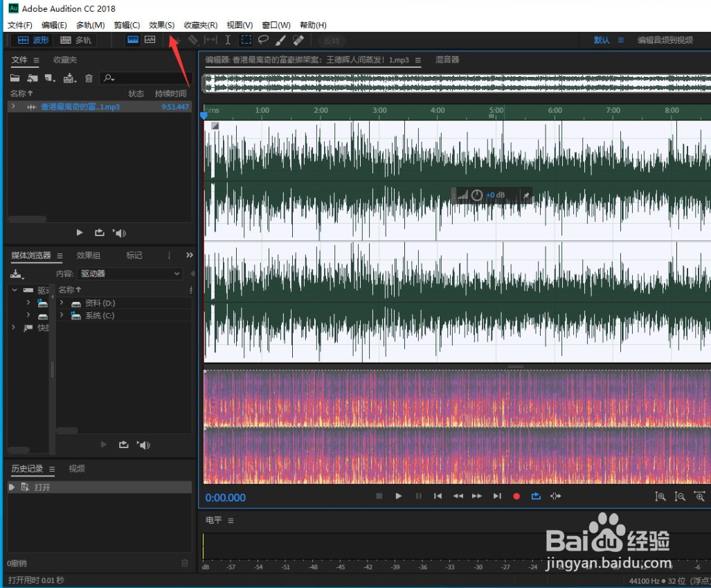Viewport: 711px width, 588px height.
Task: Open the 收藏夹(R) menu
Action: pyautogui.click(x=201, y=25)
